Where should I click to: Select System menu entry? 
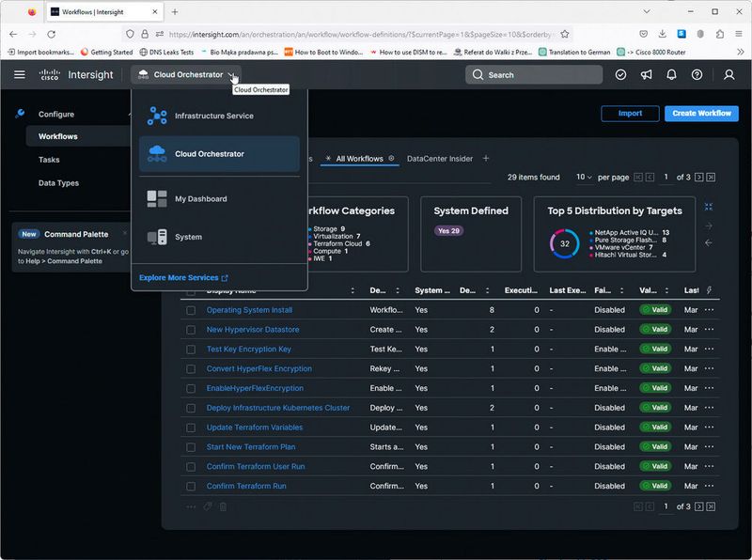(x=219, y=237)
